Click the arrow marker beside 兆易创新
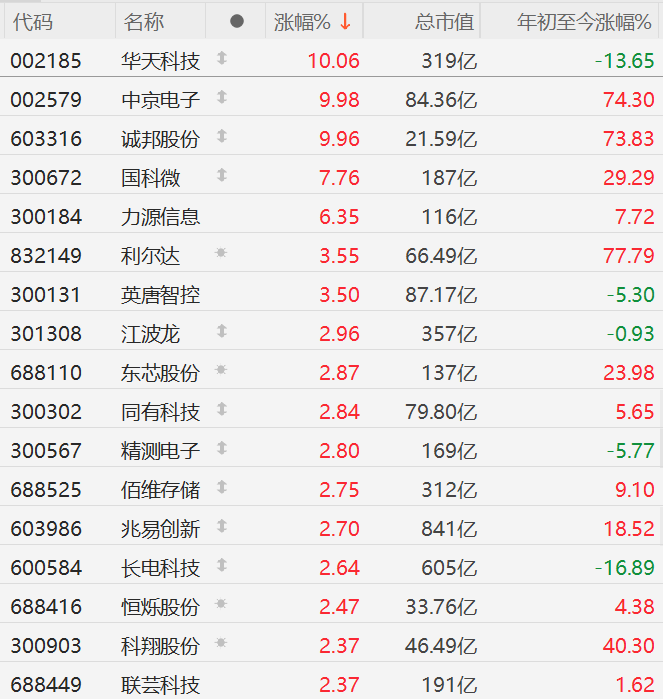663x699 pixels. pos(222,526)
